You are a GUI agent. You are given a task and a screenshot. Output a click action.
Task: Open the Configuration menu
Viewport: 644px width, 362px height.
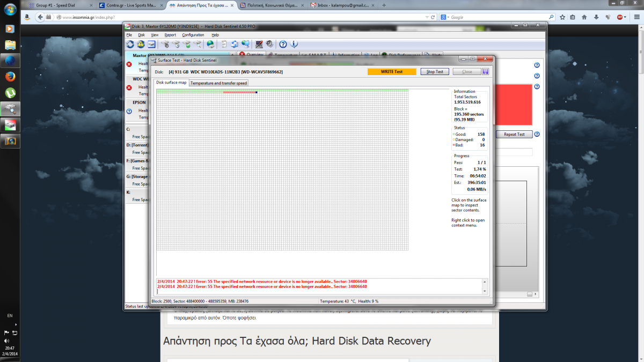pyautogui.click(x=193, y=35)
